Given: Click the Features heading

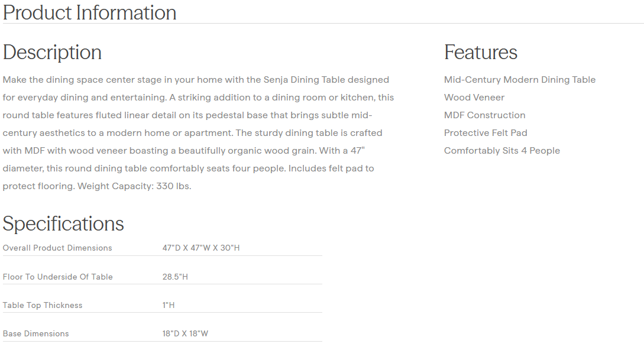Looking at the screenshot, I should 480,52.
